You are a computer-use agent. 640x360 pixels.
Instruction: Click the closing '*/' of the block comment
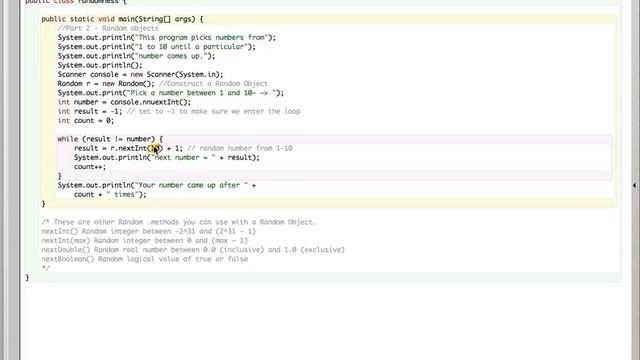click(45, 268)
